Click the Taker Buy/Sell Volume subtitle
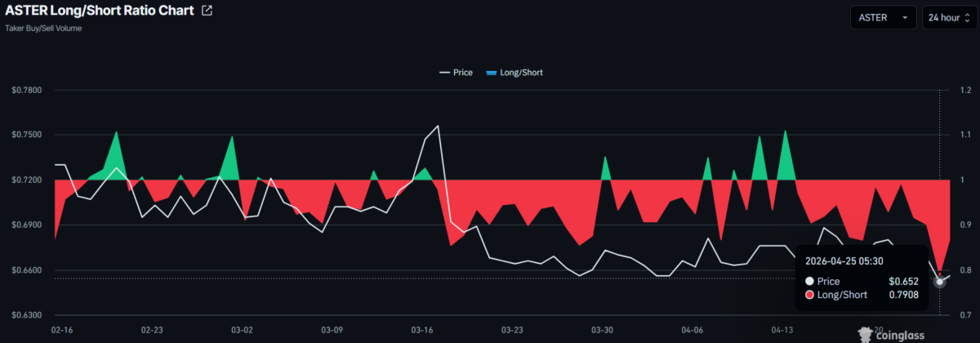Screen dimensions: 980x343 pyautogui.click(x=43, y=28)
